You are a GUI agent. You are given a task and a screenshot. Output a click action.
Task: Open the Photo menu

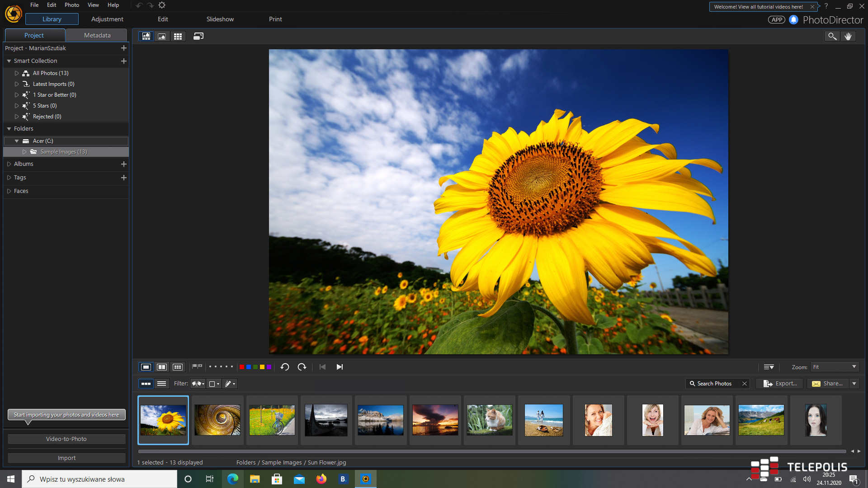tap(71, 5)
